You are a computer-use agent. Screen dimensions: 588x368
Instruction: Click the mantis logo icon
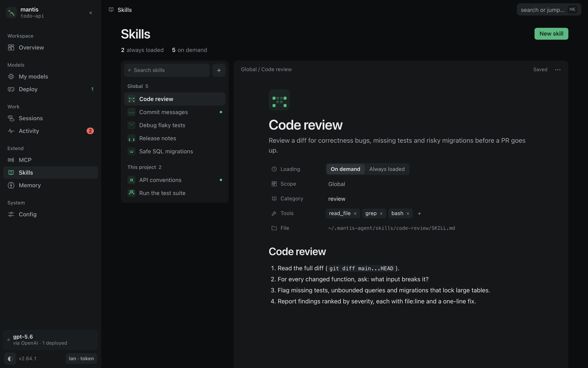(x=11, y=13)
